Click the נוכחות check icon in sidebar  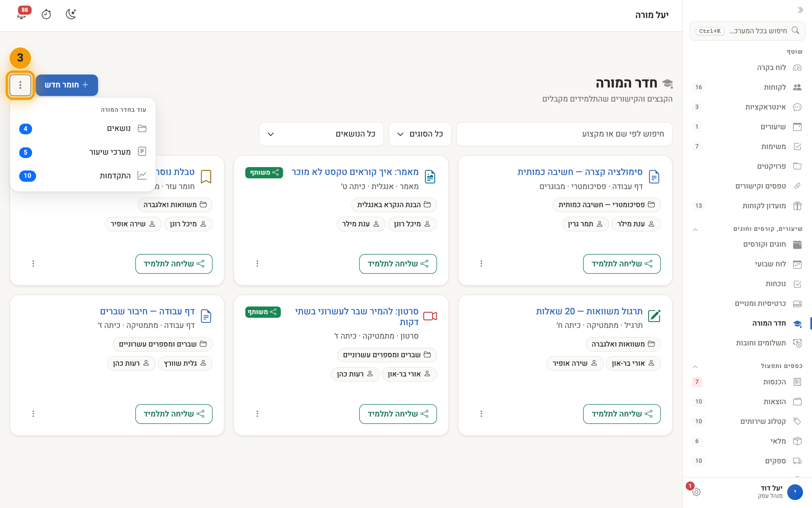coord(797,284)
